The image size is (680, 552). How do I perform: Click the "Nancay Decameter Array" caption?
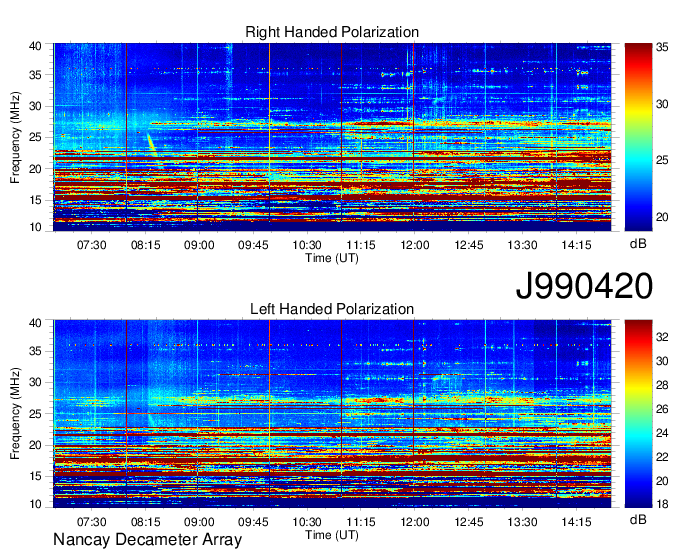(x=147, y=540)
